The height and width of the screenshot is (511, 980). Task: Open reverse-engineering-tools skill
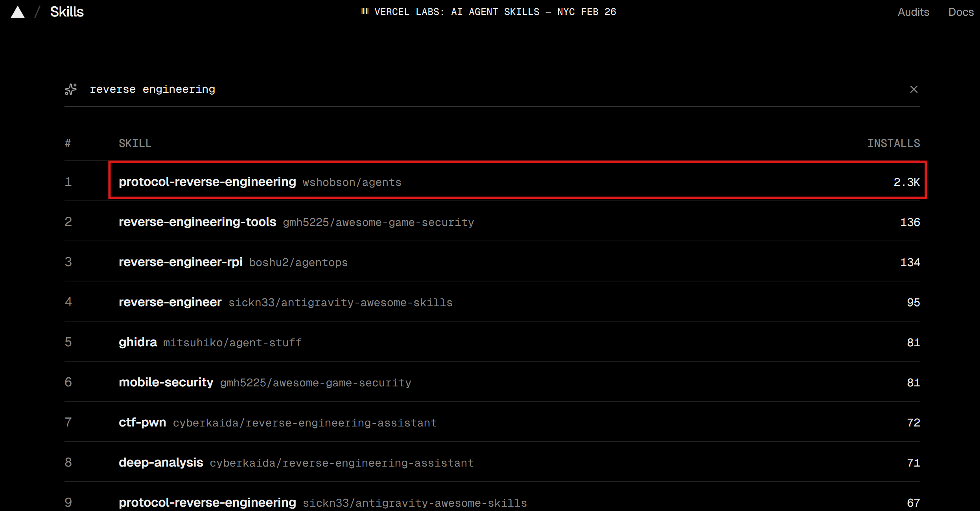[x=197, y=222]
